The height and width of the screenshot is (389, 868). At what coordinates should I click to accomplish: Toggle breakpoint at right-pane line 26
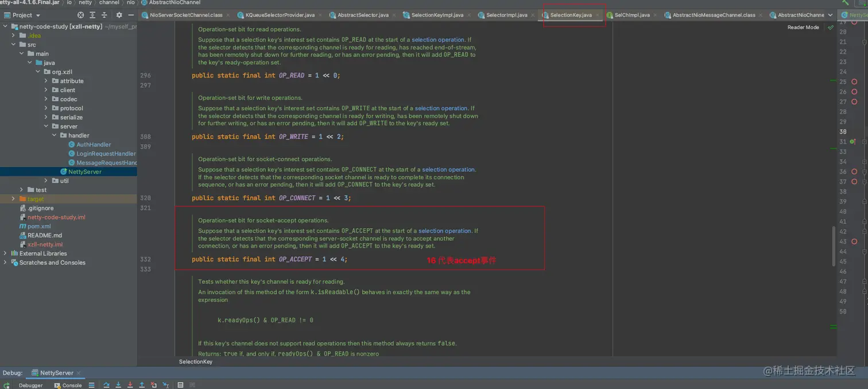(x=854, y=91)
